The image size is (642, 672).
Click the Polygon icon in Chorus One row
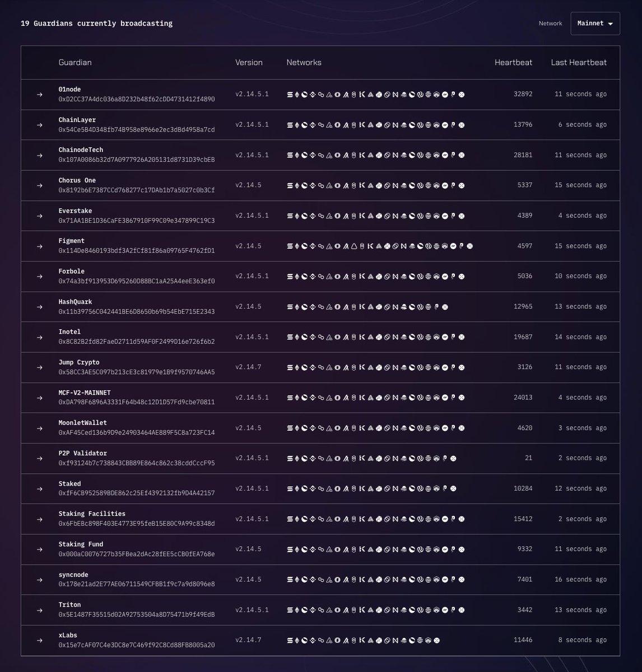coord(321,185)
